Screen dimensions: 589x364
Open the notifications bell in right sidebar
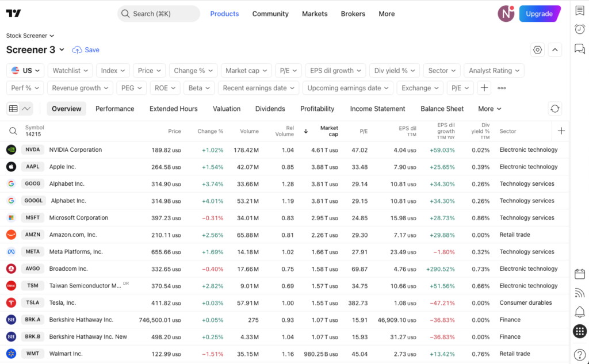tap(580, 311)
